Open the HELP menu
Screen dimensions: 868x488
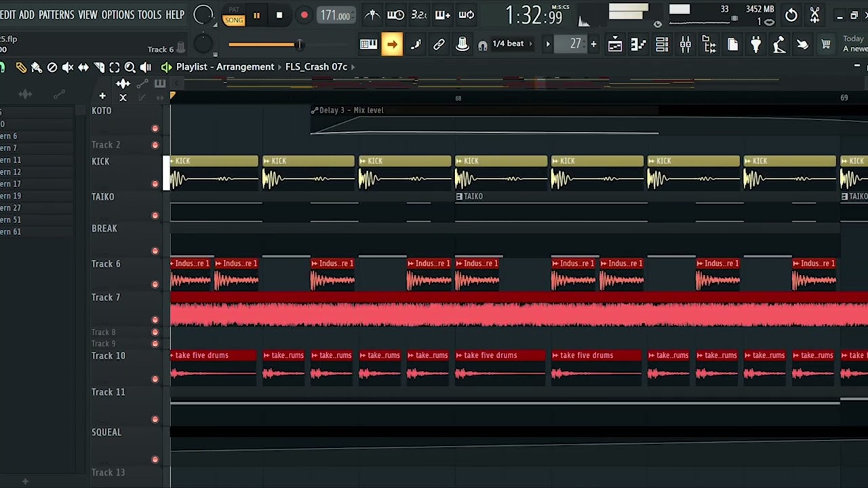coord(175,14)
